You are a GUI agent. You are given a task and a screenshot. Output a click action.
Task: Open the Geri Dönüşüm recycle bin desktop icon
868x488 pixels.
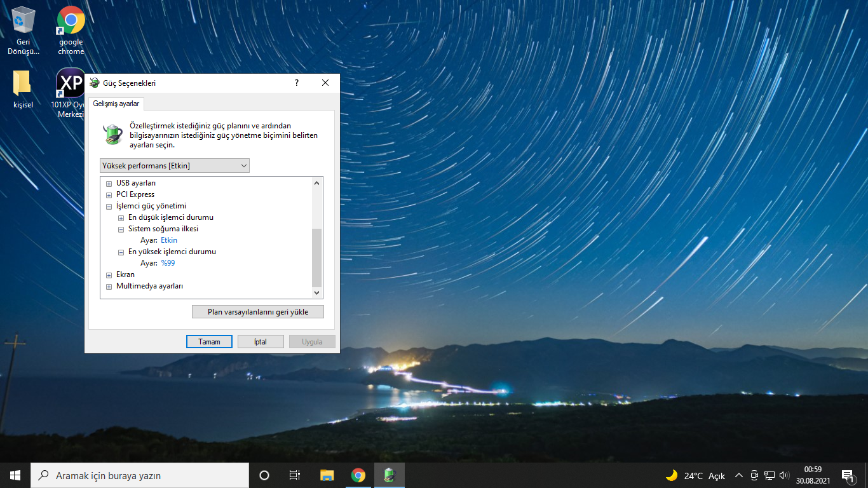24,30
